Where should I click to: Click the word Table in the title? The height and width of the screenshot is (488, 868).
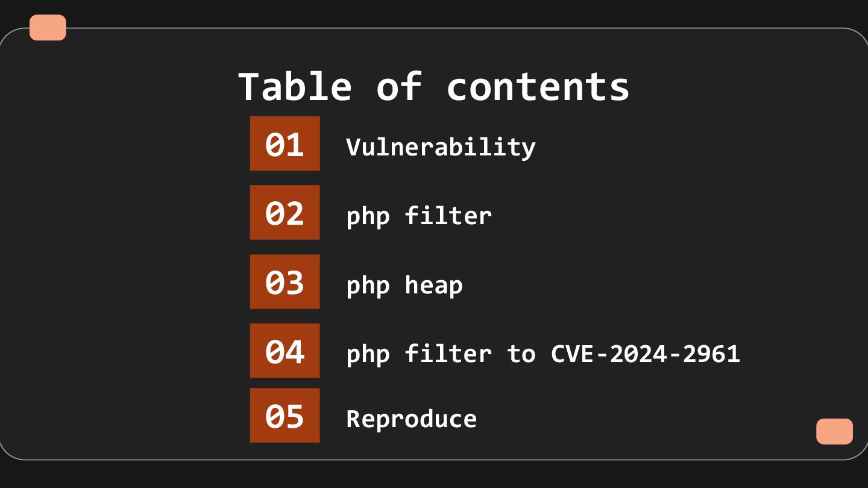click(295, 86)
